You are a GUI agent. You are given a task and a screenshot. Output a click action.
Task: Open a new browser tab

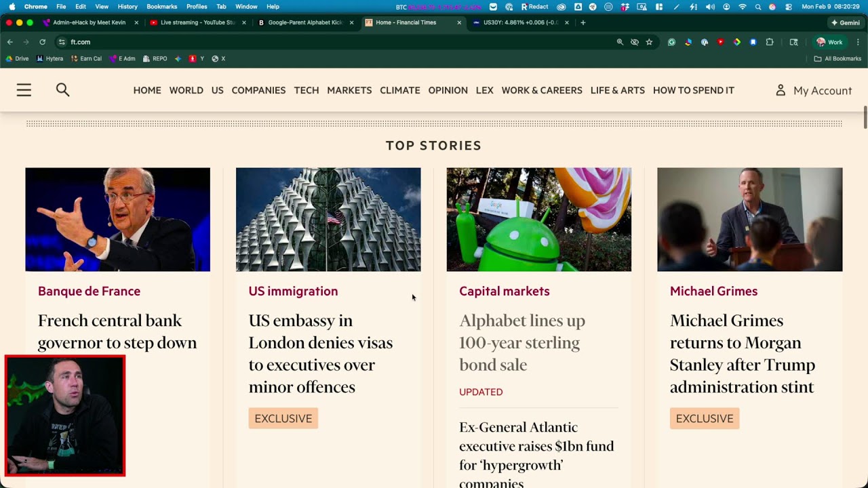coord(583,22)
